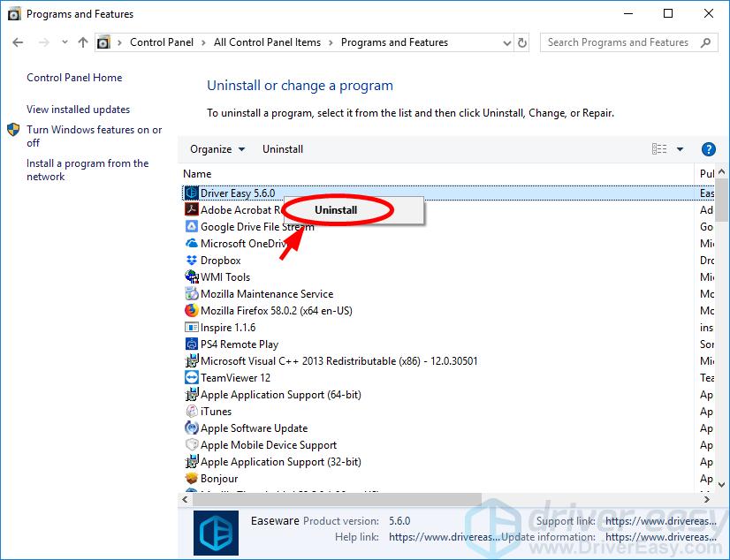Viewport: 730px width, 560px height.
Task: Click the Bonjour package icon
Action: pos(192,478)
